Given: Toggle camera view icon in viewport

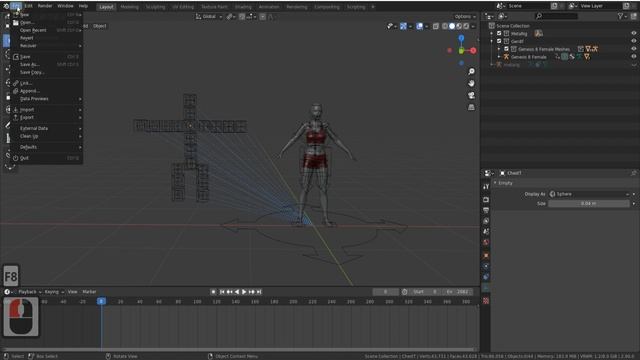Looking at the screenshot, I should [x=471, y=95].
